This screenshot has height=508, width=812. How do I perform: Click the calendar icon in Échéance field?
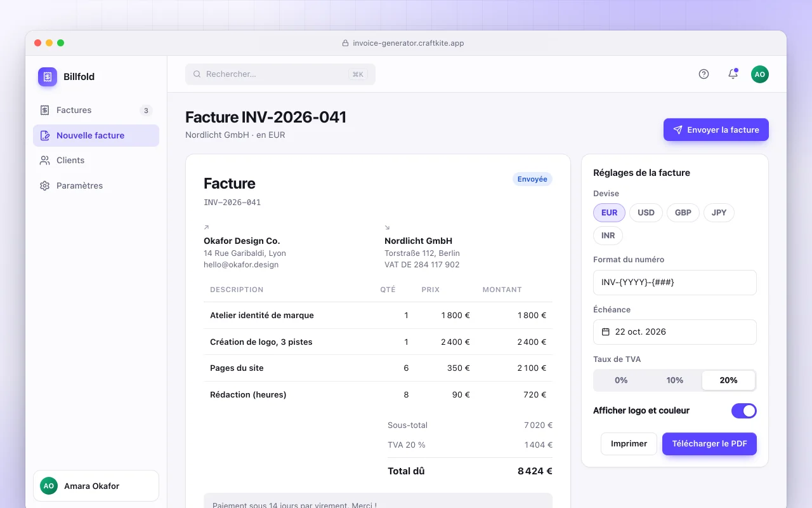click(606, 332)
